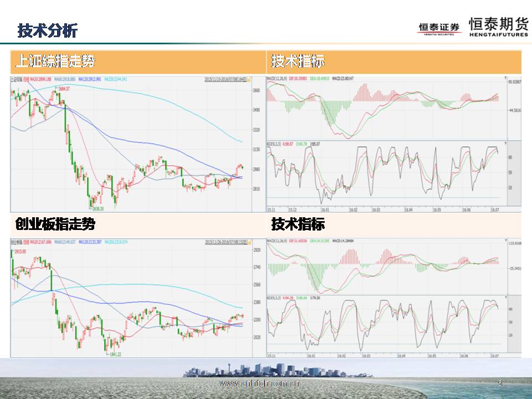Click the 恒泰期货 HENGTAIFUTURES logo

coord(498,27)
